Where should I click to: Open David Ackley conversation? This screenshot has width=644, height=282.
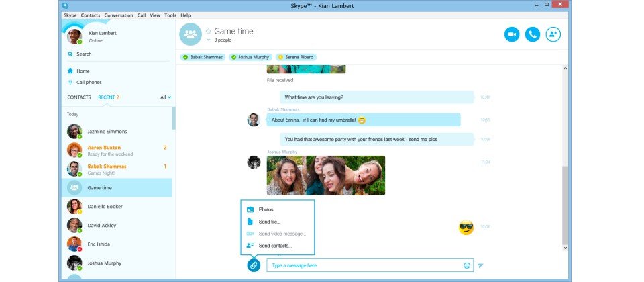click(117, 226)
